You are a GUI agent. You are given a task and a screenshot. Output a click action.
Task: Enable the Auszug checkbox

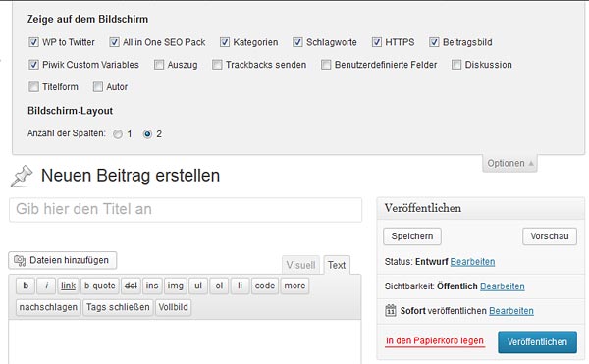click(x=159, y=65)
